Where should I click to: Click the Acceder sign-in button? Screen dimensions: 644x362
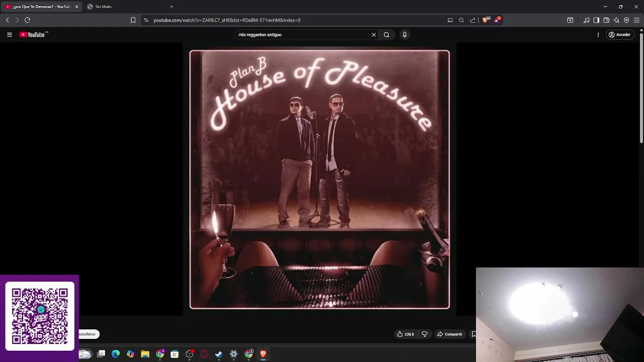tap(619, 35)
